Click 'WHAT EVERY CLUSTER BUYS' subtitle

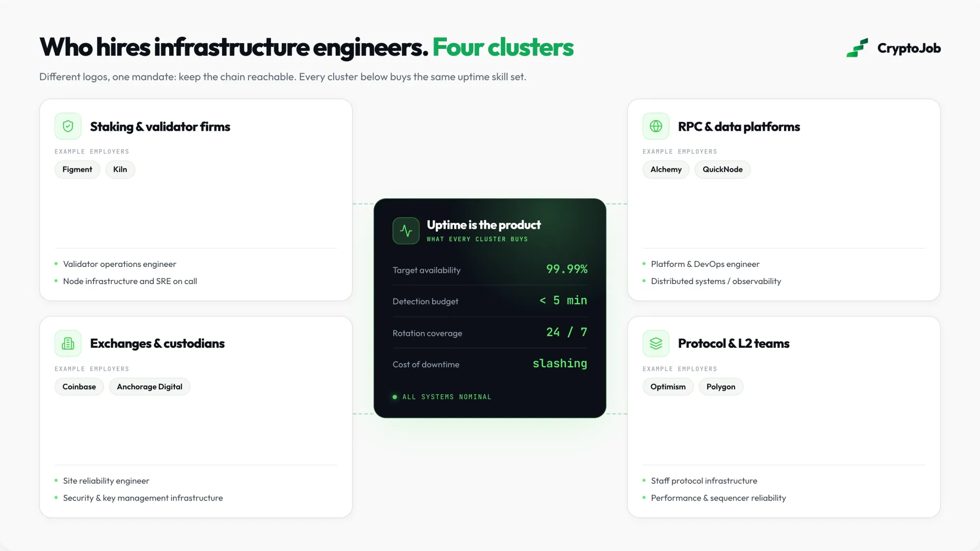(x=477, y=239)
